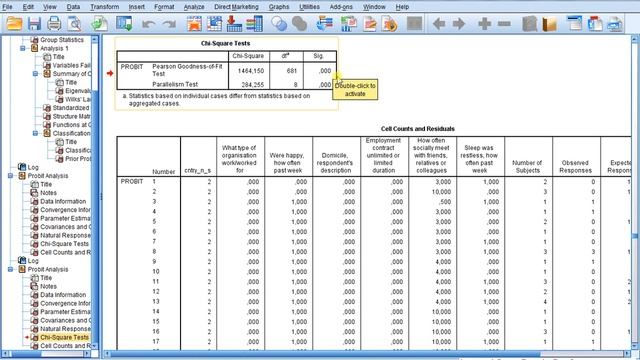
Task: Collapse the highlighted Chi-Square Tests' parent Probit Analysis node
Action: coord(10,269)
